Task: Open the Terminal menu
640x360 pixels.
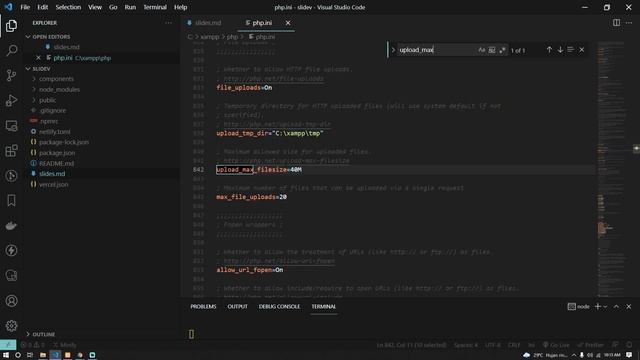Action: [155, 7]
